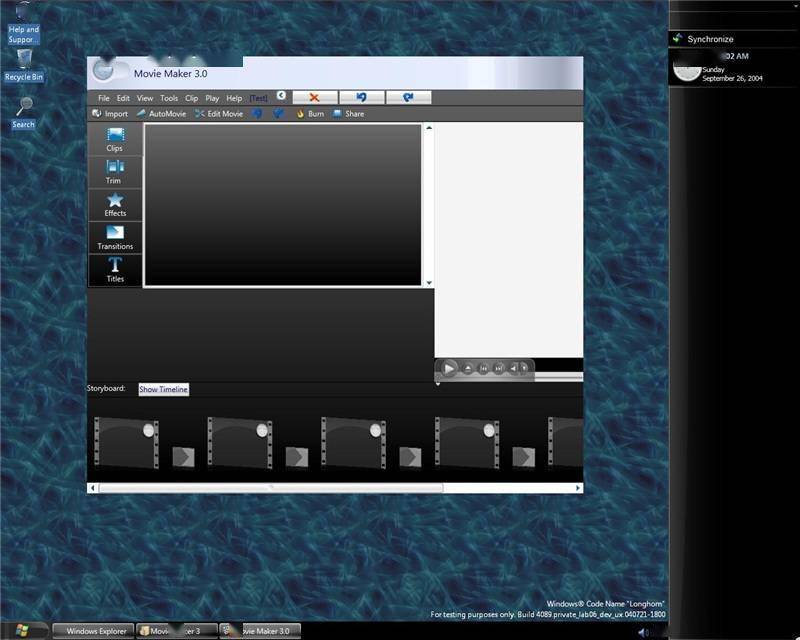This screenshot has width=800, height=640.
Task: Start an AutoMovie creation
Action: pos(162,113)
